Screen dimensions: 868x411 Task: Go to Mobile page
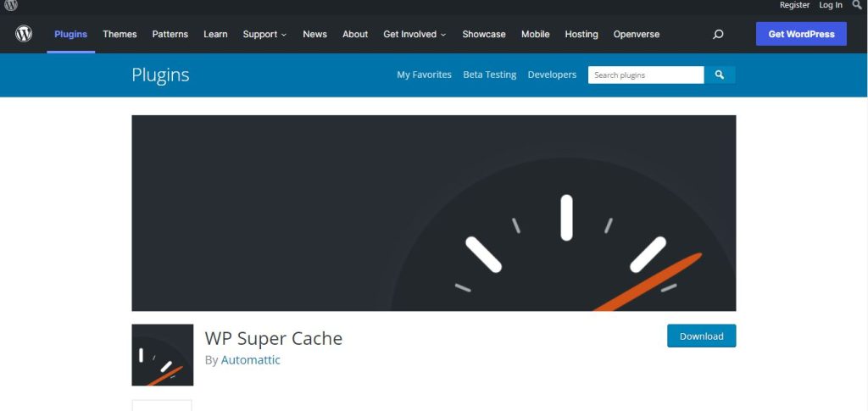click(x=536, y=34)
